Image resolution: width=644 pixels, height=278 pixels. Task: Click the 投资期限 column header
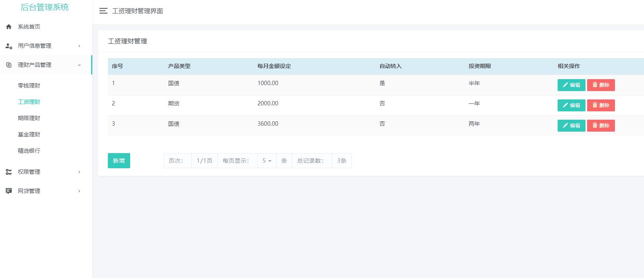tap(480, 66)
